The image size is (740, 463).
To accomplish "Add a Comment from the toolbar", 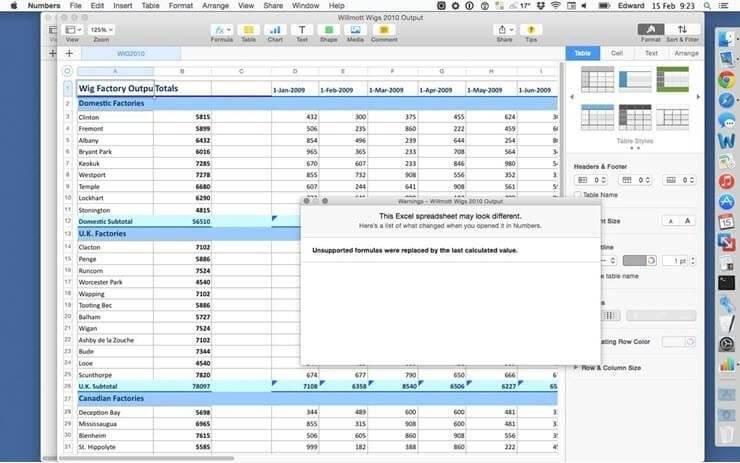I will pyautogui.click(x=384, y=31).
